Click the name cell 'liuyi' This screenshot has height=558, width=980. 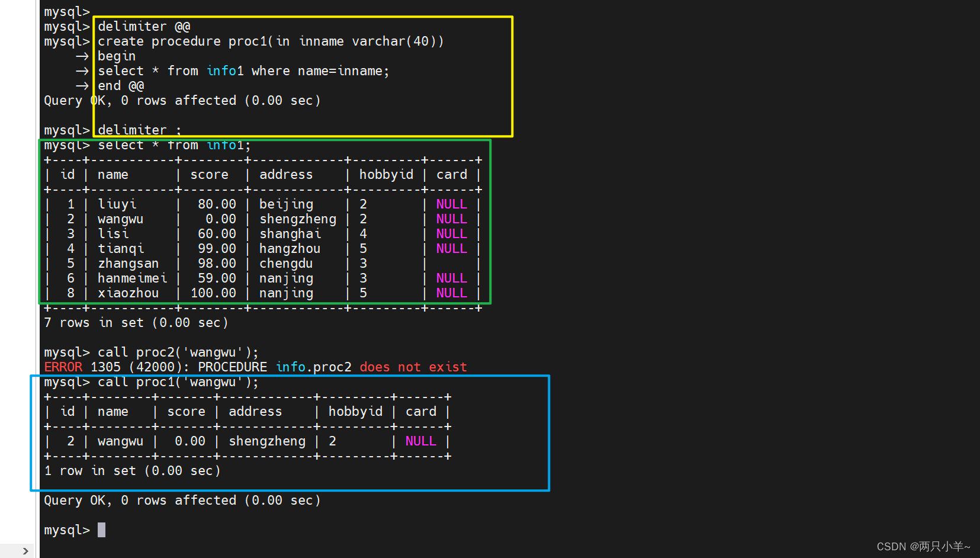pos(117,204)
